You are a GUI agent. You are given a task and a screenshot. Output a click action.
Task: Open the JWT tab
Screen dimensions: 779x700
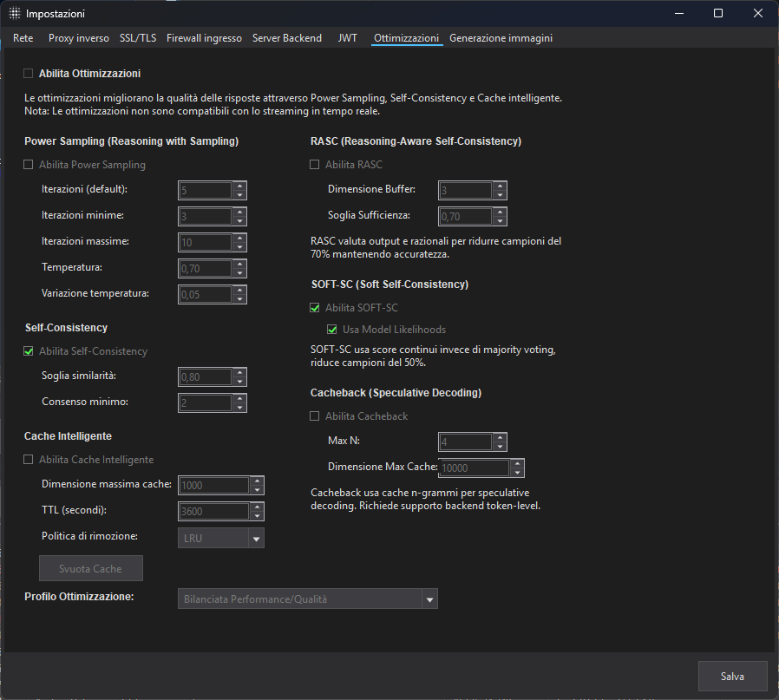tap(347, 38)
